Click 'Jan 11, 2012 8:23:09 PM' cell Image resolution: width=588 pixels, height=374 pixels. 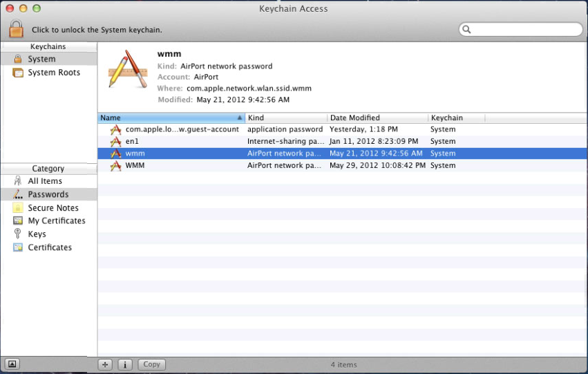point(374,142)
